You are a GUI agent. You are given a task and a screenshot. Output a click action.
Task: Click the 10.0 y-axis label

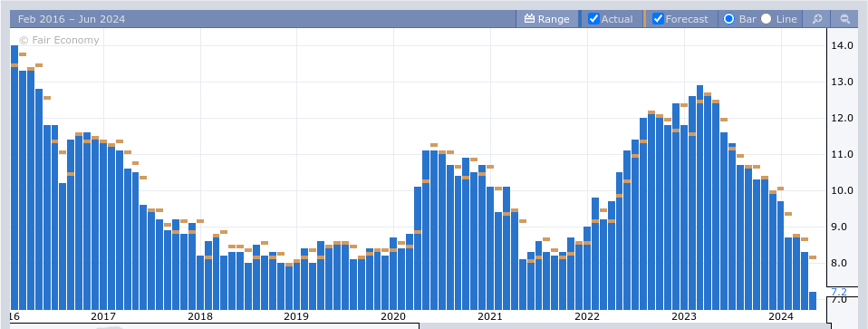pos(842,190)
